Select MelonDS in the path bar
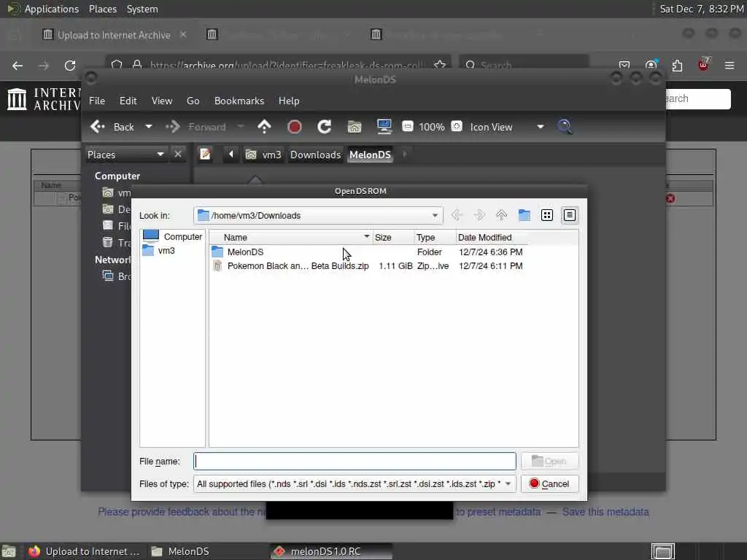Viewport: 747px width, 560px height. coord(370,155)
